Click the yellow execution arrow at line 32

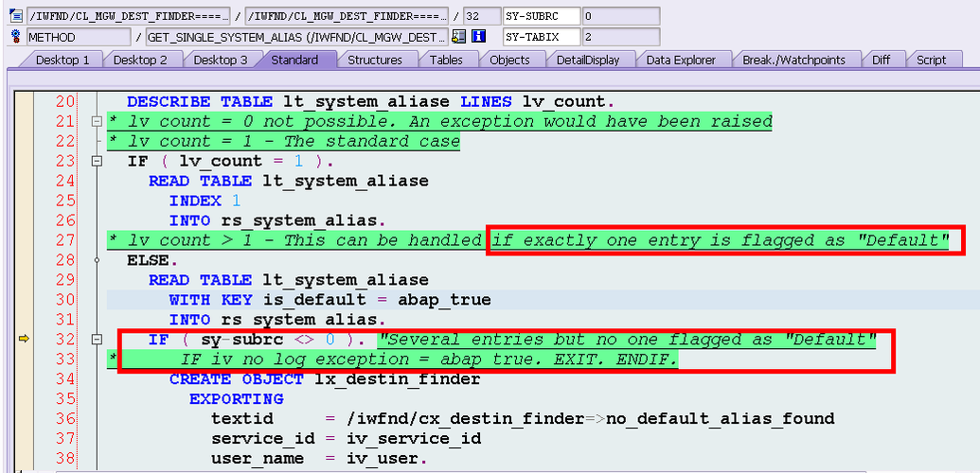(x=24, y=339)
